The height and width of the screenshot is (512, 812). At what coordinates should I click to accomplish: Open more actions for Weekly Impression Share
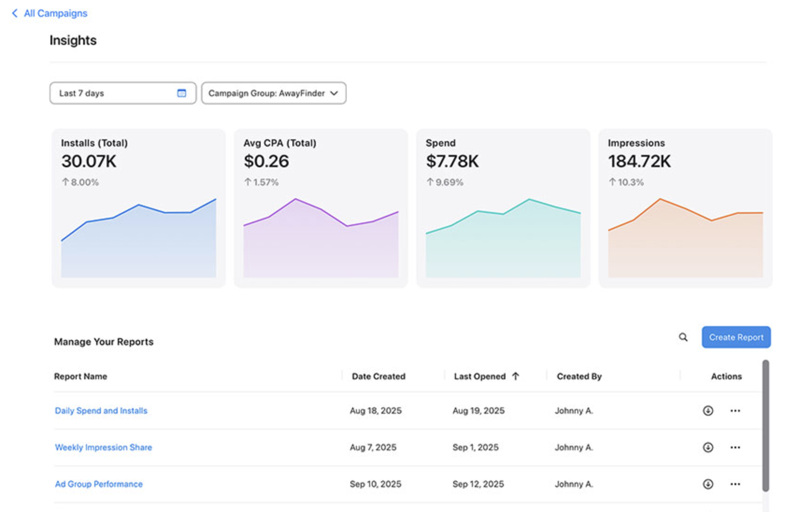pyautogui.click(x=735, y=448)
